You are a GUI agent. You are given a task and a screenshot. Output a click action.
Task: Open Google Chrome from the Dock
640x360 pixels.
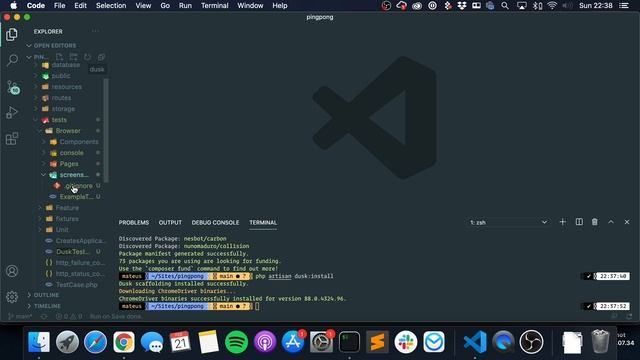[124, 342]
